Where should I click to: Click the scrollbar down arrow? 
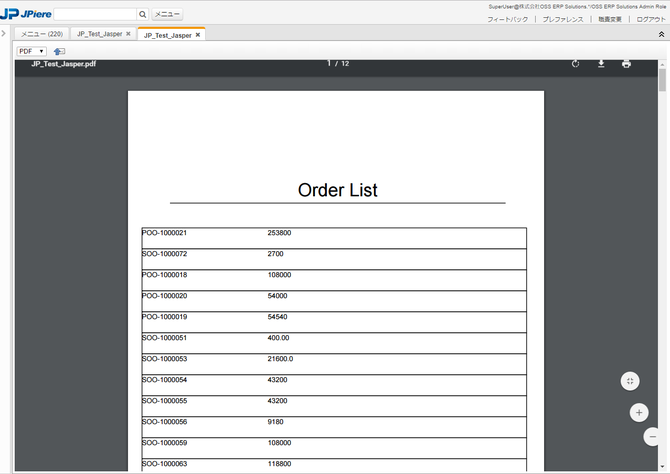(662, 467)
